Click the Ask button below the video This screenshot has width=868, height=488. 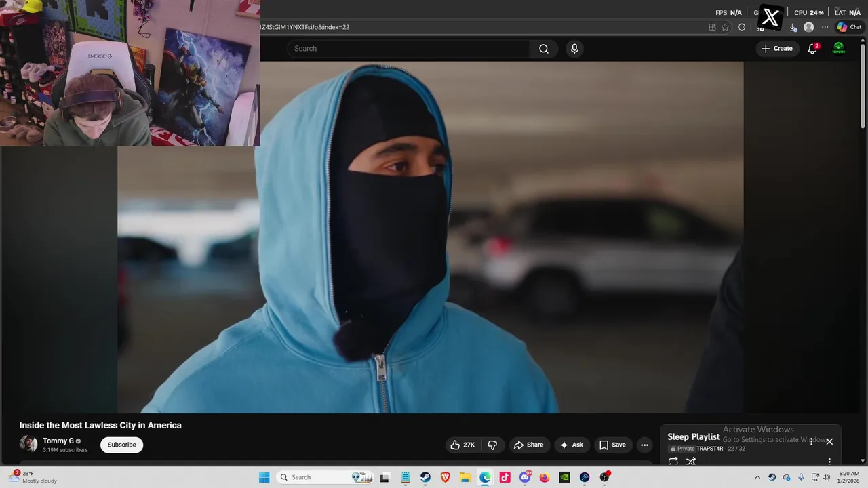[x=572, y=445]
